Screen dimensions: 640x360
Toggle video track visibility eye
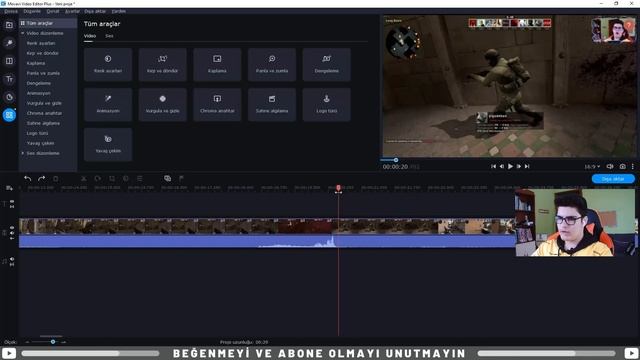tap(12, 228)
